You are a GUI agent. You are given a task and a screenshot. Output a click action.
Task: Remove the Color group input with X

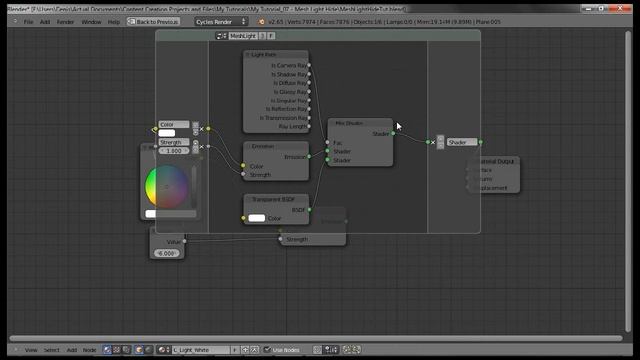[x=202, y=129]
